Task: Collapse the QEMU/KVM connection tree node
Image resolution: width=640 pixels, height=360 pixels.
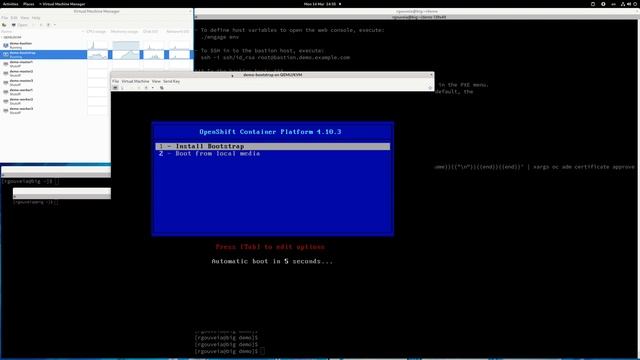Action: click(x=2, y=37)
